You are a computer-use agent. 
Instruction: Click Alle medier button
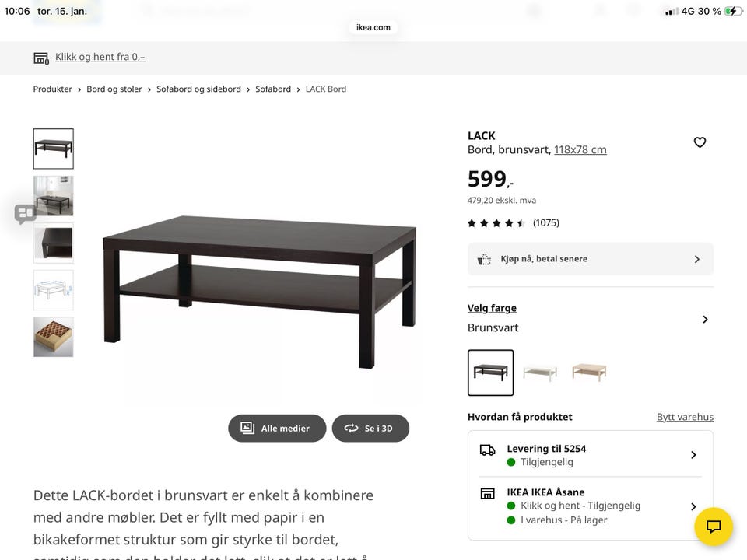(x=277, y=429)
